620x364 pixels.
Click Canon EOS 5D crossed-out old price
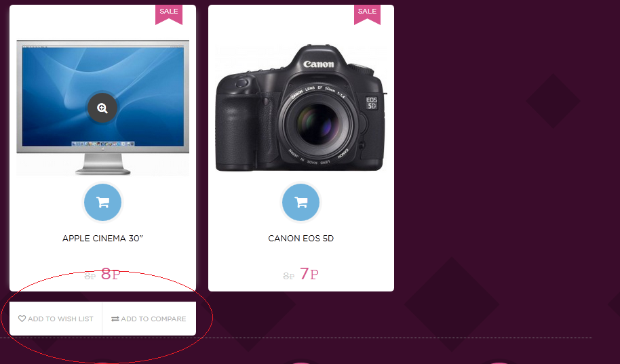coord(289,276)
